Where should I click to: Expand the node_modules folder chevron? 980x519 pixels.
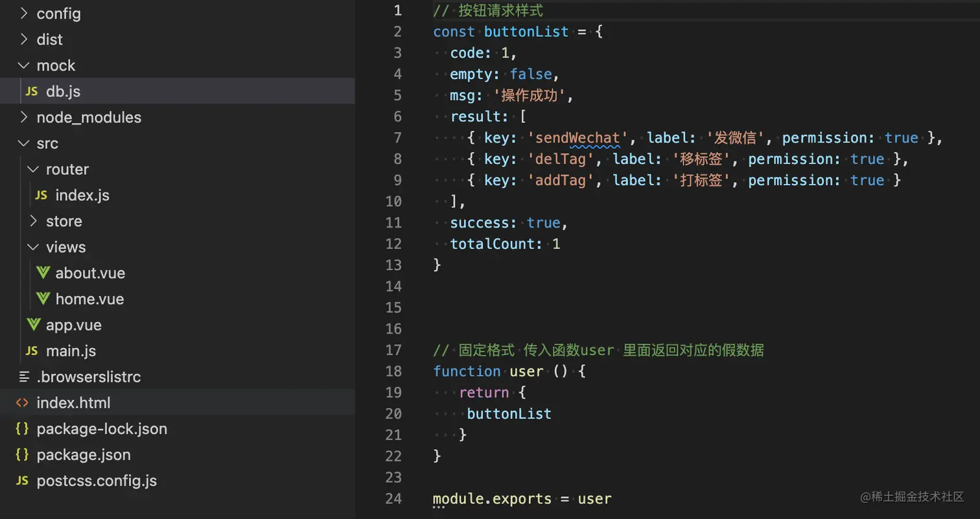click(x=24, y=117)
